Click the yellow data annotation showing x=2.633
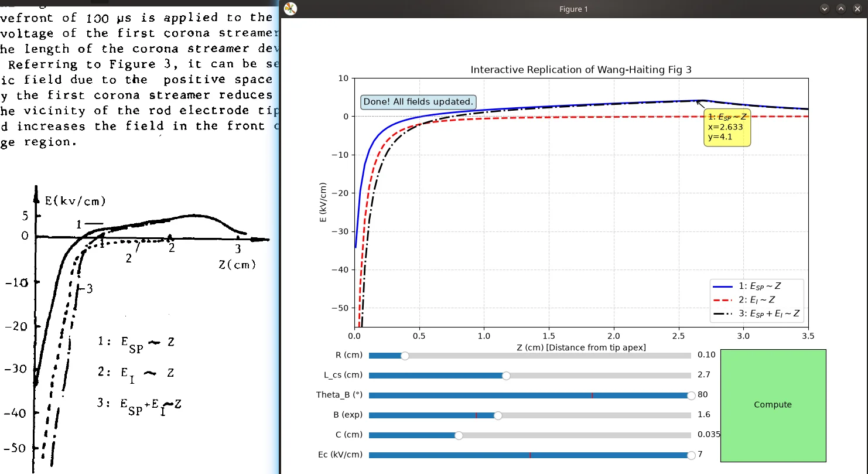This screenshot has width=868, height=474. [727, 127]
